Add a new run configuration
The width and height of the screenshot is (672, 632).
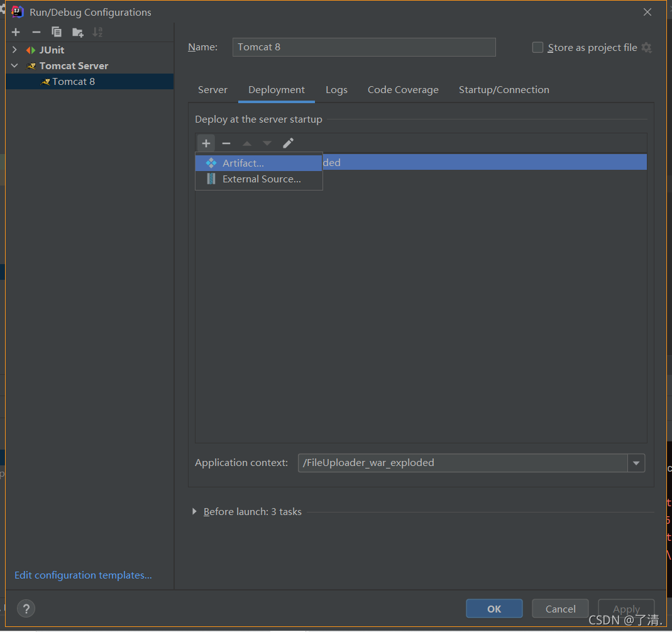pyautogui.click(x=16, y=32)
